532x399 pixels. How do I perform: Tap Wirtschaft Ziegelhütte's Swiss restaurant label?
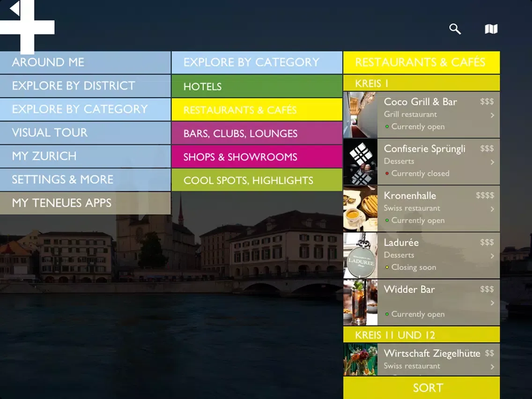pyautogui.click(x=412, y=366)
